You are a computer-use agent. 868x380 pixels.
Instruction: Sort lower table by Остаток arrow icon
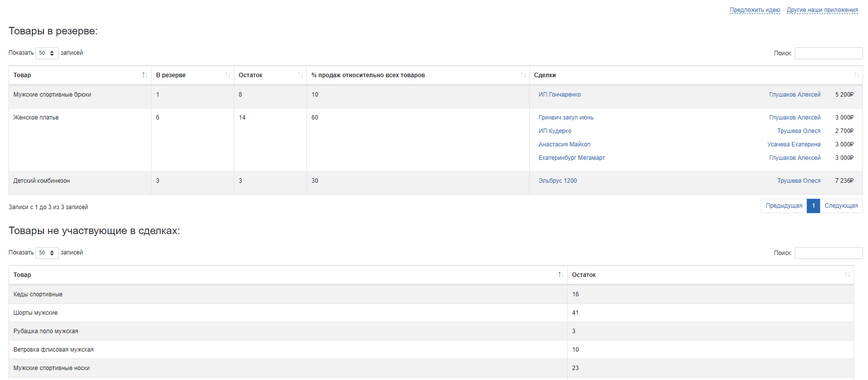(x=847, y=275)
